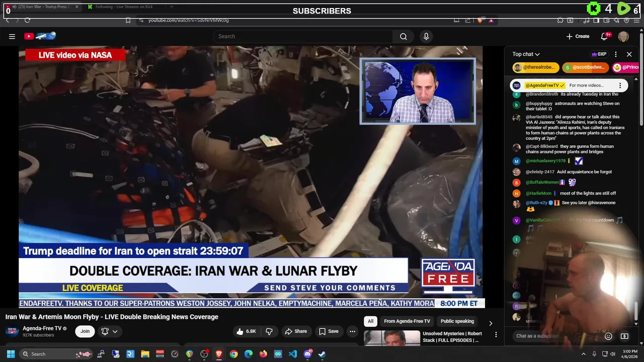Viewport: 644px width, 362px height.
Task: Click the 0XP chip in chat header
Action: pos(599,54)
